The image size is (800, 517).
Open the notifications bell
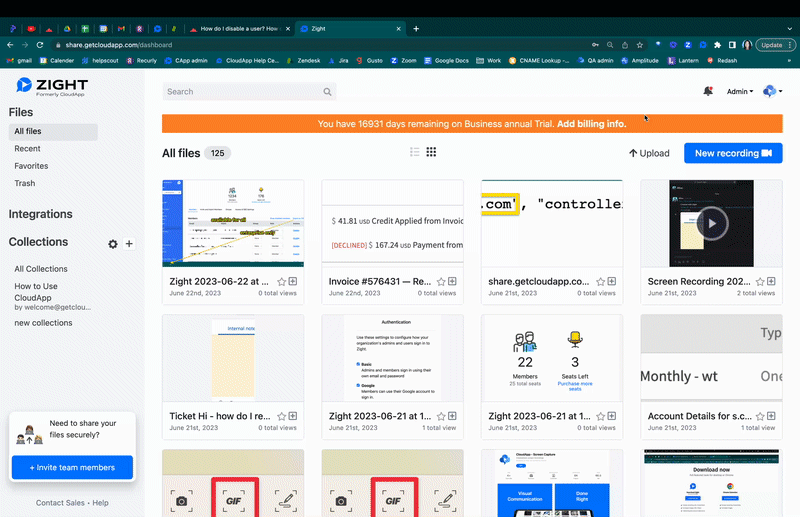(708, 91)
